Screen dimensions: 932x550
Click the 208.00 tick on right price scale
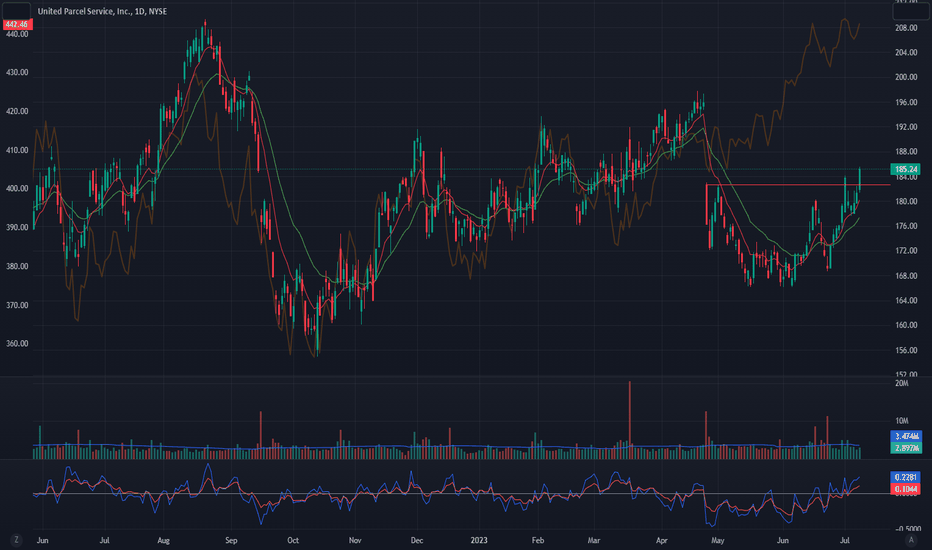click(906, 28)
